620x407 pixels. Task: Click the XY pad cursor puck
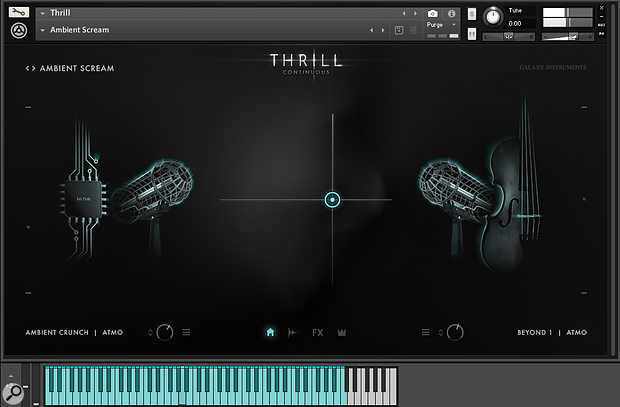pos(332,200)
